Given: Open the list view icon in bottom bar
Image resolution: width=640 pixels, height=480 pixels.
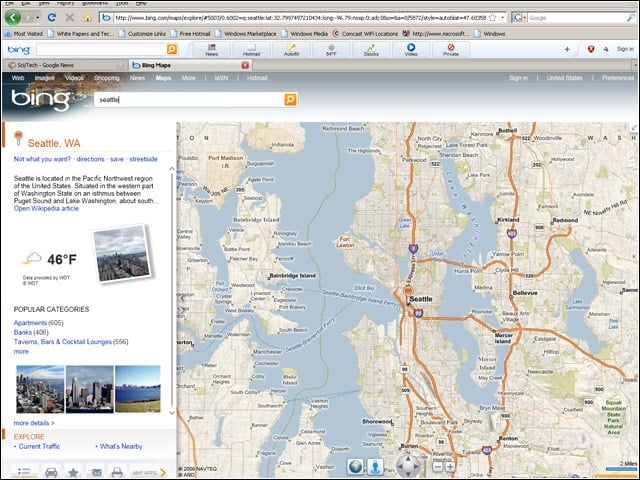Looking at the screenshot, I should pos(24,472).
